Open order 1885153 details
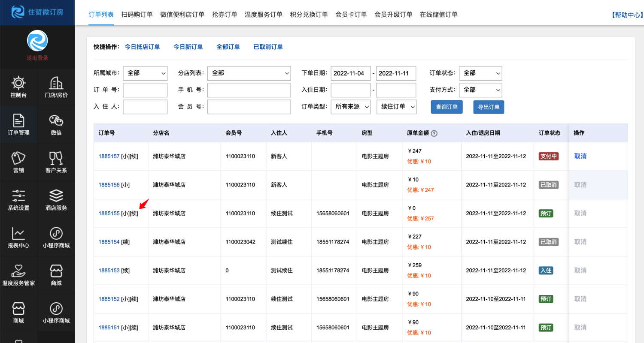 [109, 271]
